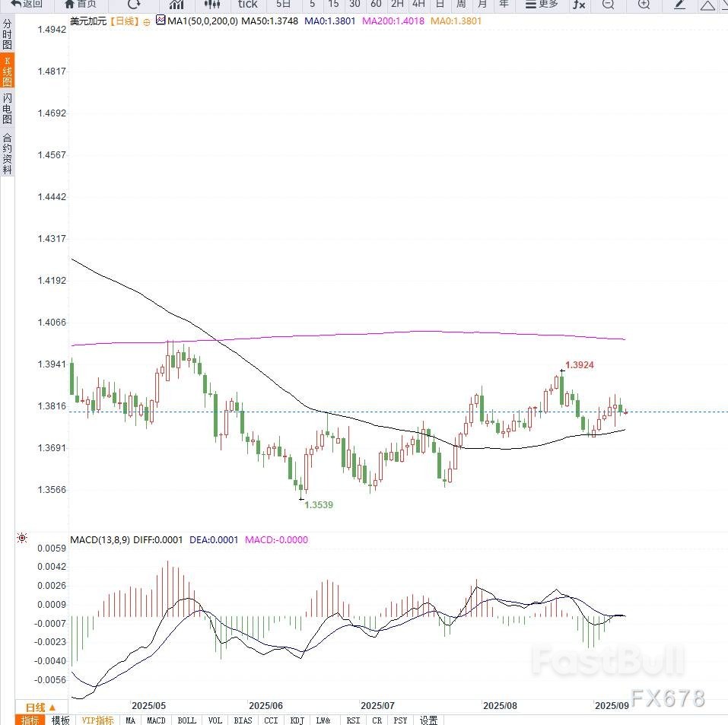Zoom out the chart with minus magnifier
This screenshot has height=725, width=728.
point(608,5)
